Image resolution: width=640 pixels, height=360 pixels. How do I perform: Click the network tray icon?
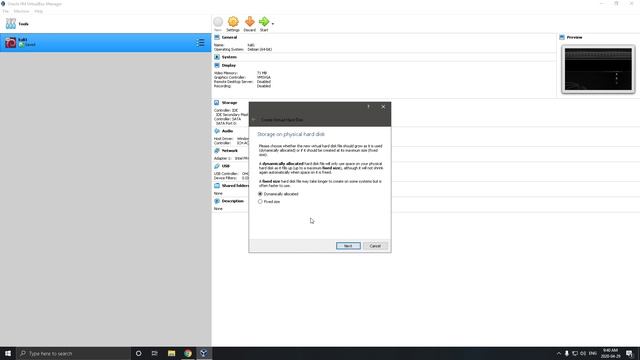[x=575, y=353]
